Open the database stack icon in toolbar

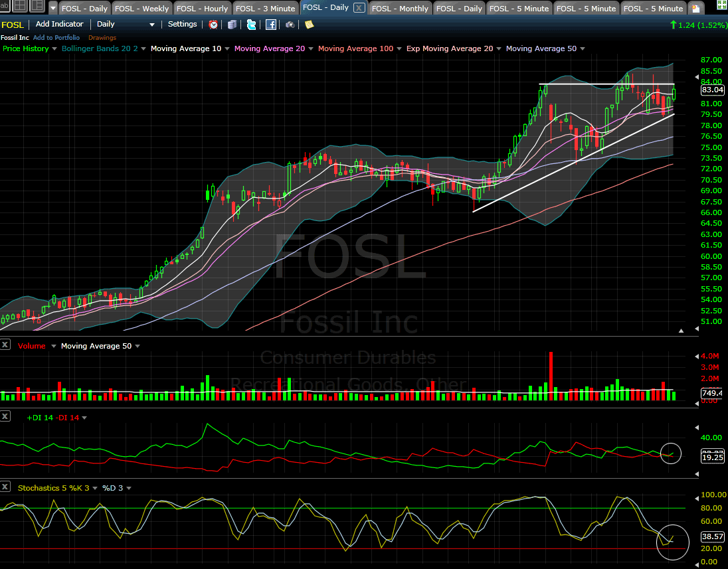[232, 25]
